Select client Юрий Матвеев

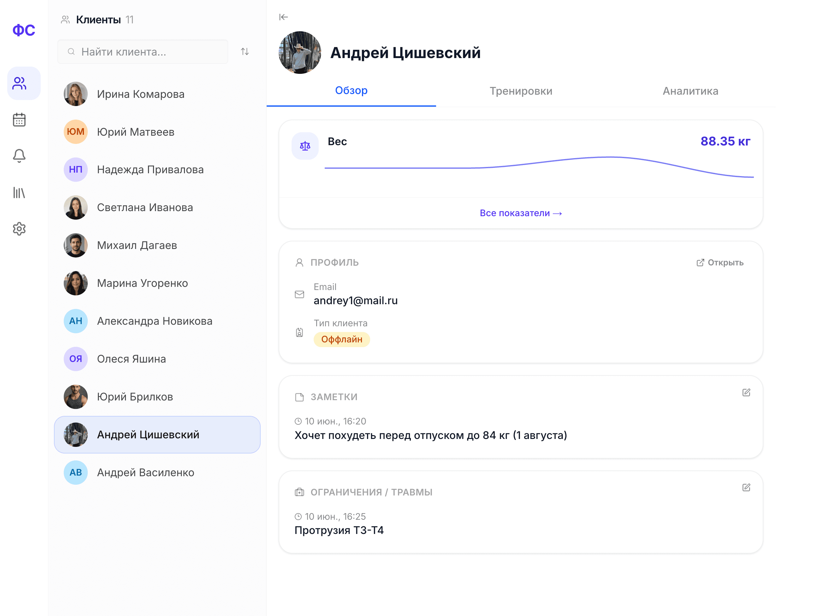pos(157,132)
